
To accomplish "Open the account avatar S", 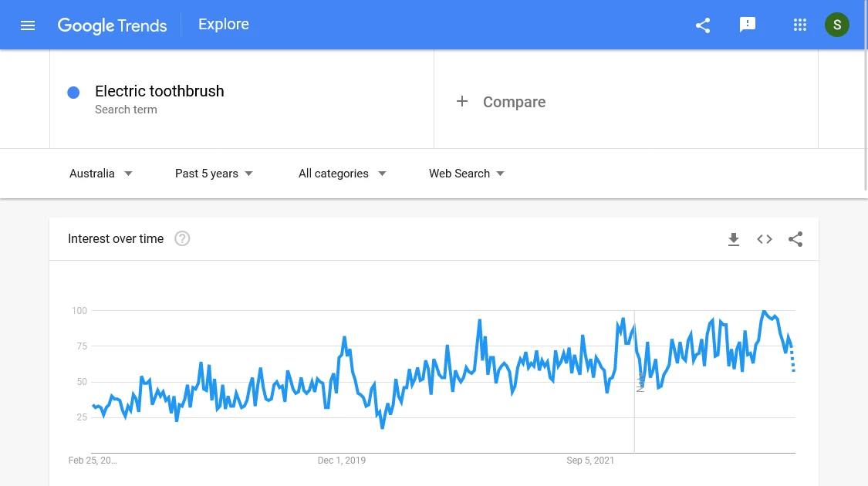I will (836, 25).
